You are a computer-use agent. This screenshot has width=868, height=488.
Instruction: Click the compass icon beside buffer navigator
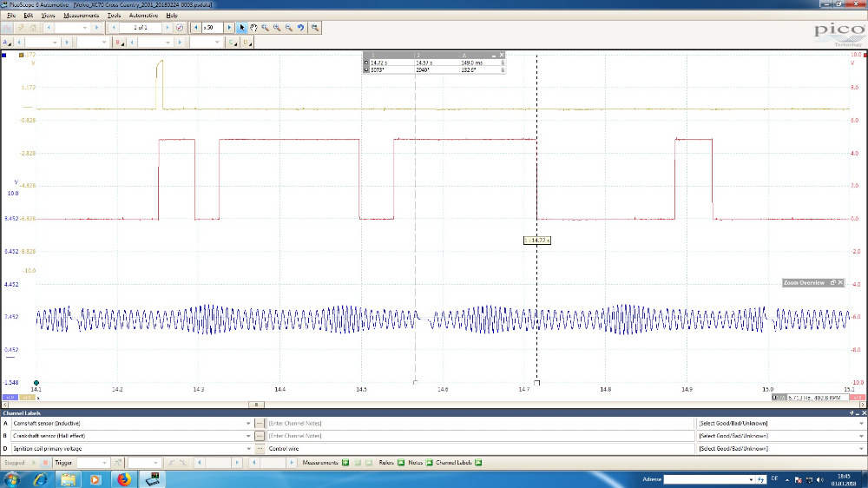pyautogui.click(x=179, y=28)
